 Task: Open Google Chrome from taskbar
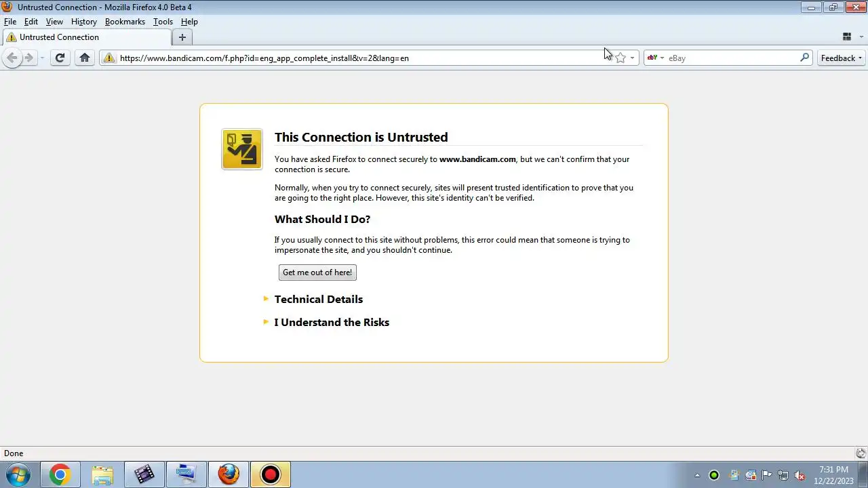[x=60, y=474]
